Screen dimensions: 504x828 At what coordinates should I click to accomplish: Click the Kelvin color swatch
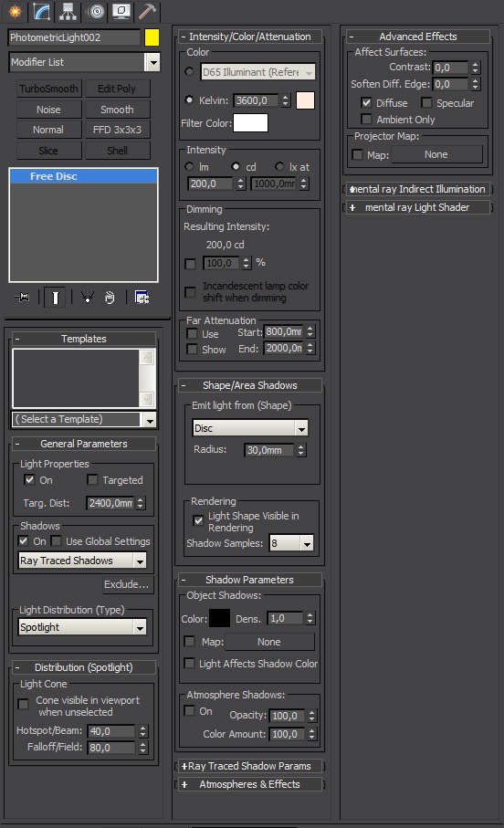[305, 100]
